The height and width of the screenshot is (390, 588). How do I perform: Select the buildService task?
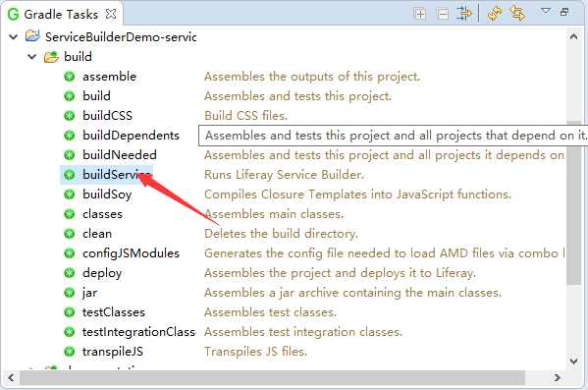click(x=117, y=175)
